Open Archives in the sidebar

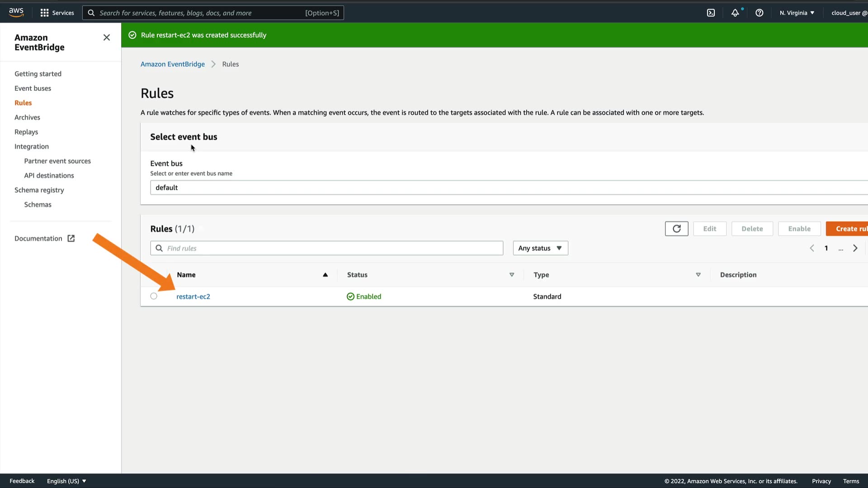coord(27,117)
